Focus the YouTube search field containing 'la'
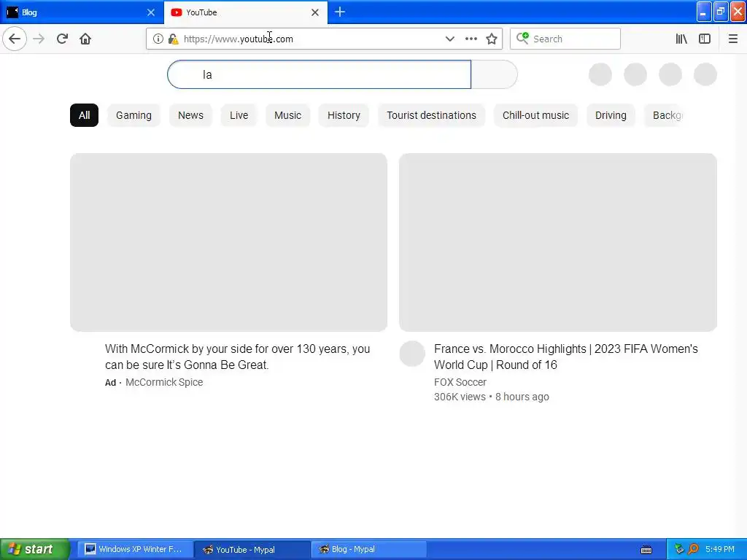The height and width of the screenshot is (560, 747). (320, 74)
